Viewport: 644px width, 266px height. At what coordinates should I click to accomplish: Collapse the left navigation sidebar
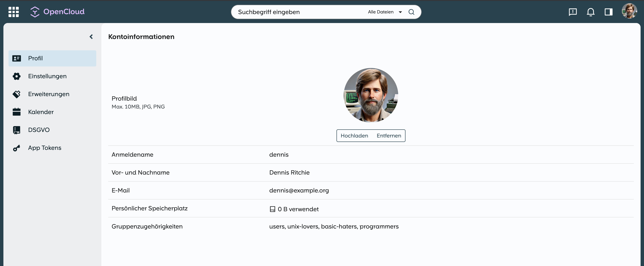pos(91,37)
